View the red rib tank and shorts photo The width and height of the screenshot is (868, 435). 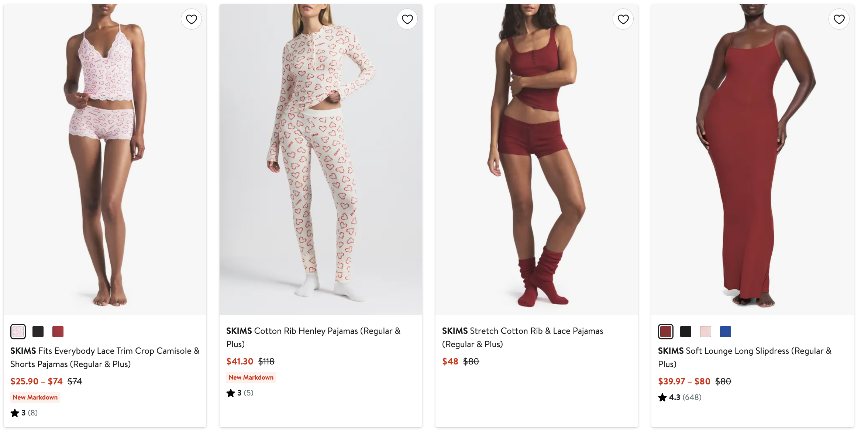(x=537, y=159)
